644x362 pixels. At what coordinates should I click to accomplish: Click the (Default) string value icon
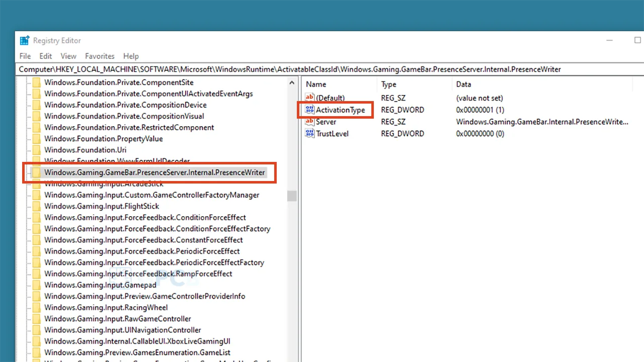click(310, 98)
